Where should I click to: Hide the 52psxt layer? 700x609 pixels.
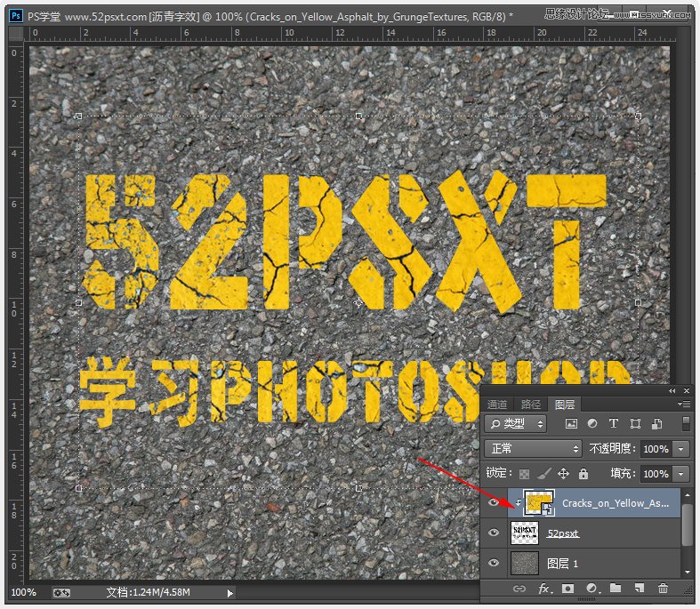[x=494, y=533]
